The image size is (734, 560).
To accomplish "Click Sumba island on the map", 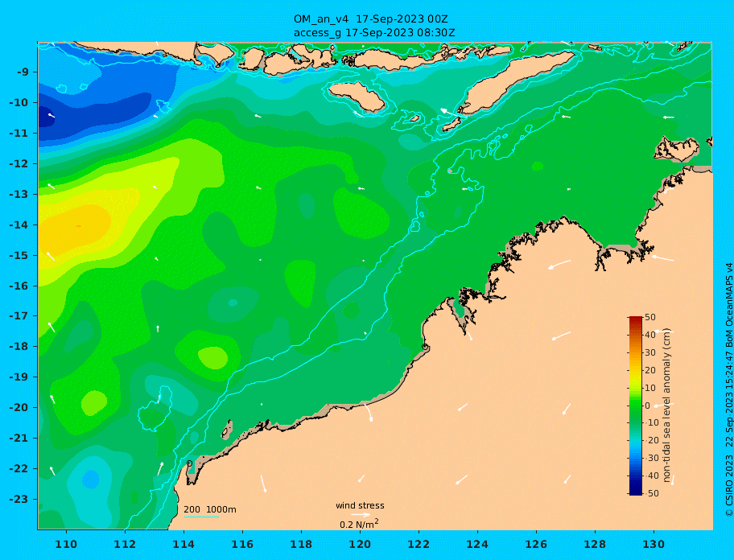I will pos(357,97).
